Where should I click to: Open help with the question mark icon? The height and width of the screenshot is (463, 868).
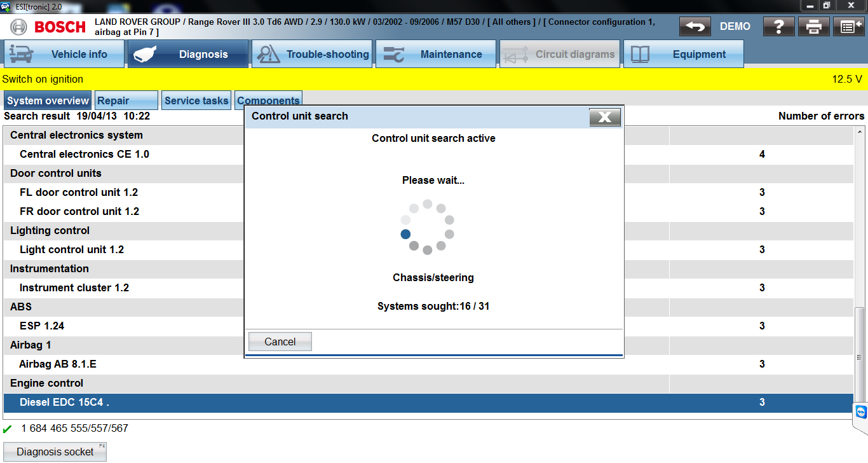779,27
